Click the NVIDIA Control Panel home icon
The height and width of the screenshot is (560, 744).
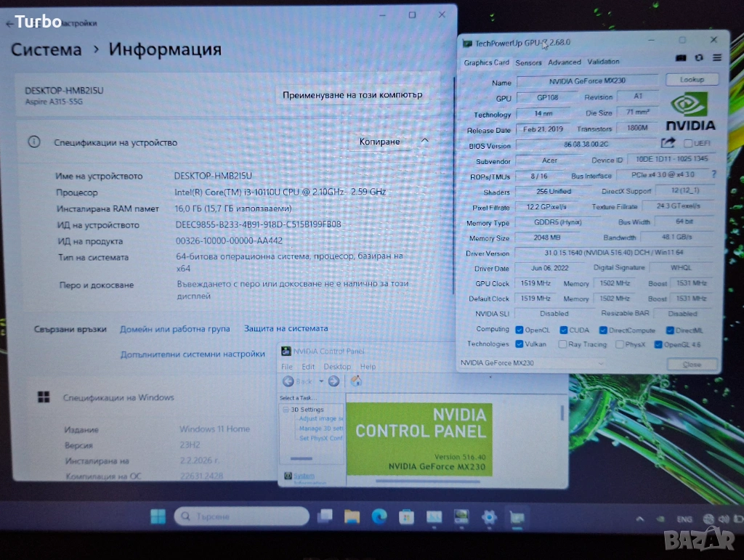[356, 381]
